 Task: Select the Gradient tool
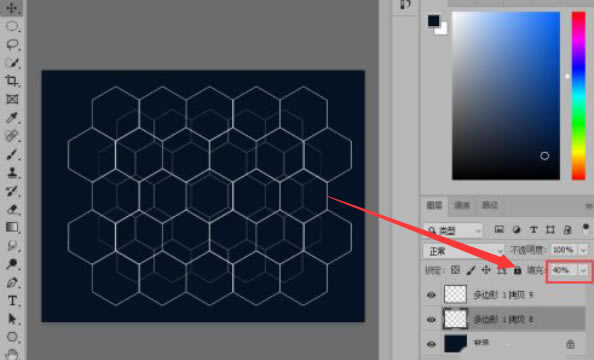pyautogui.click(x=12, y=227)
